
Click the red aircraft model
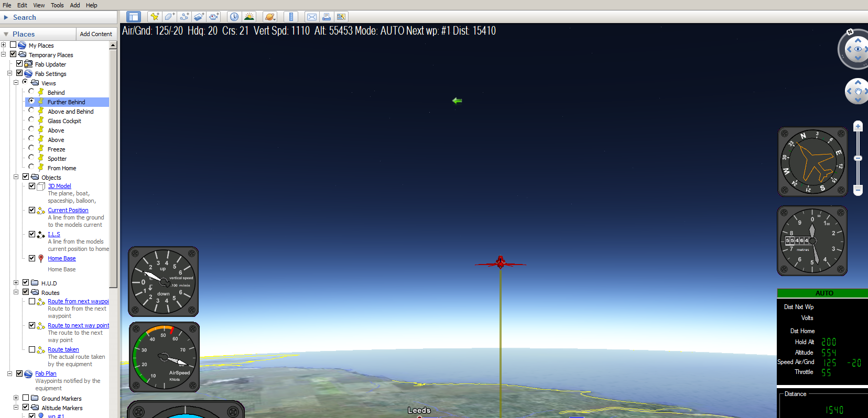tap(500, 262)
